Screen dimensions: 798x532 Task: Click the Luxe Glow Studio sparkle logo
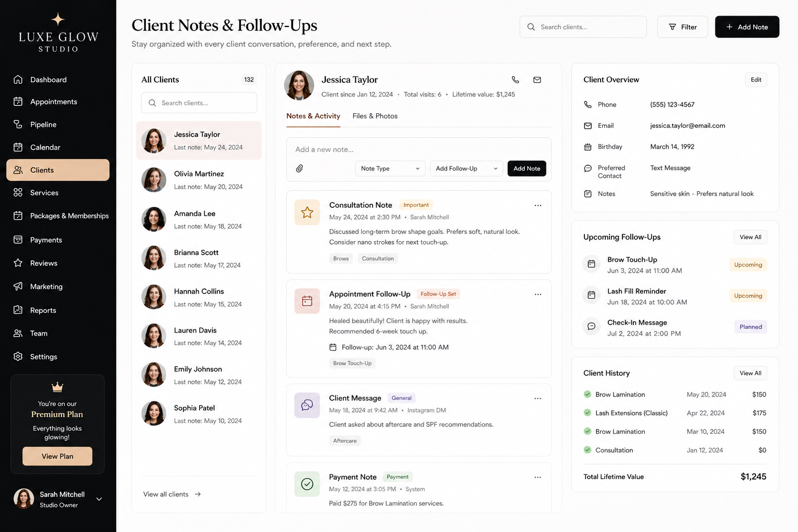point(58,19)
